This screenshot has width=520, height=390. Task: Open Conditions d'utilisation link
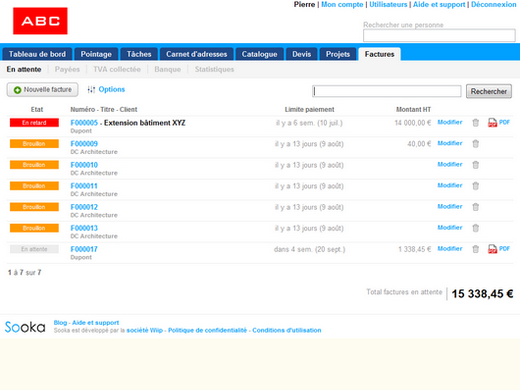click(287, 330)
